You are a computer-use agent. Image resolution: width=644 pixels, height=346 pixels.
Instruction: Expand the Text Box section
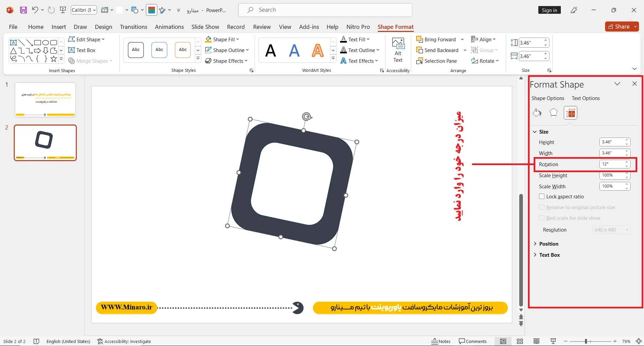[x=546, y=255]
